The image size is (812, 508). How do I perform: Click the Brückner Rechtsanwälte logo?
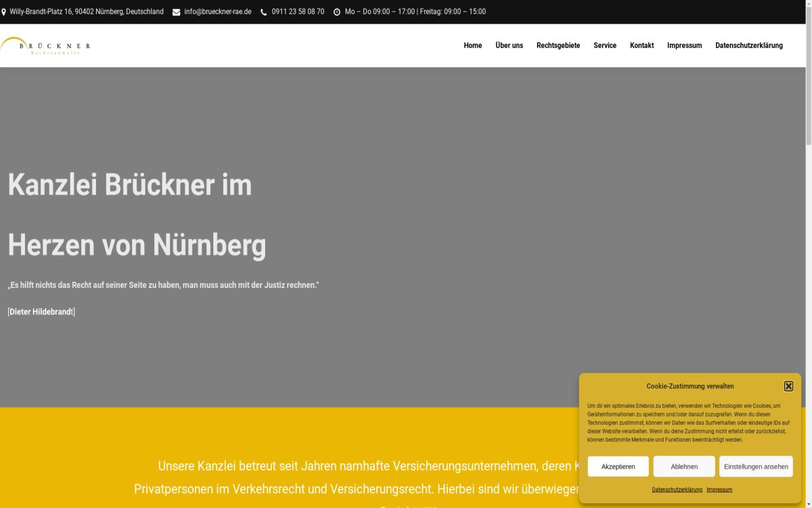point(45,45)
